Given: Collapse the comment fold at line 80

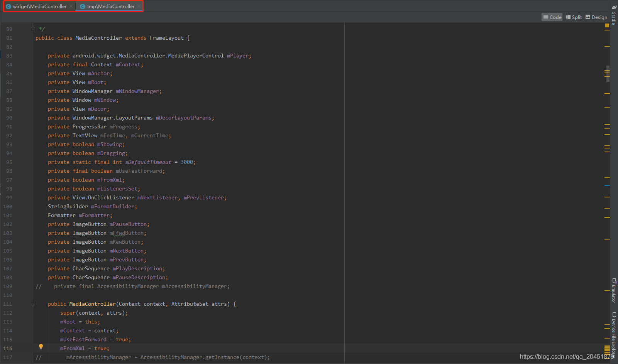Looking at the screenshot, I should point(33,29).
